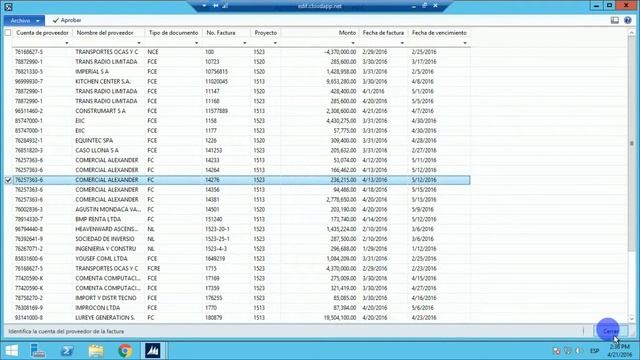Select the IMPROCON LTDA row
Screen dimensions: 640x360
pos(241,308)
